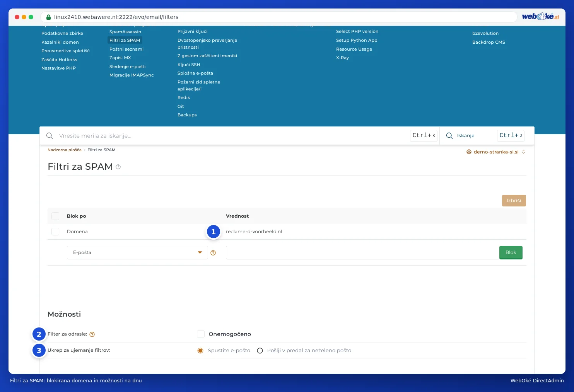574x392 pixels.
Task: Open help icon next to Filter za odrasle
Action: click(x=92, y=334)
